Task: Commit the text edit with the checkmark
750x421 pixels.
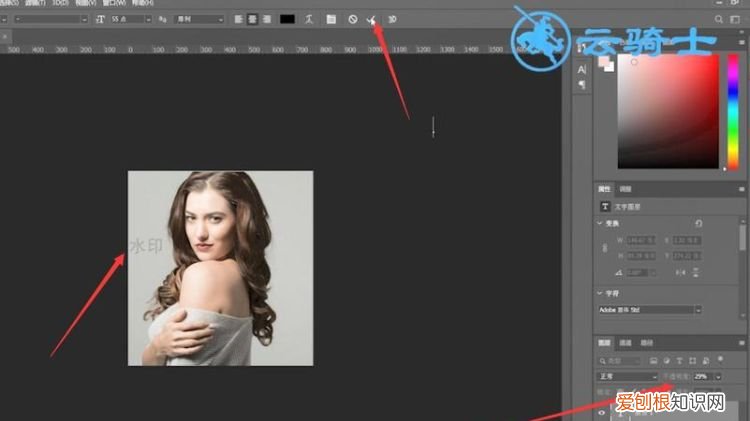Action: click(371, 19)
